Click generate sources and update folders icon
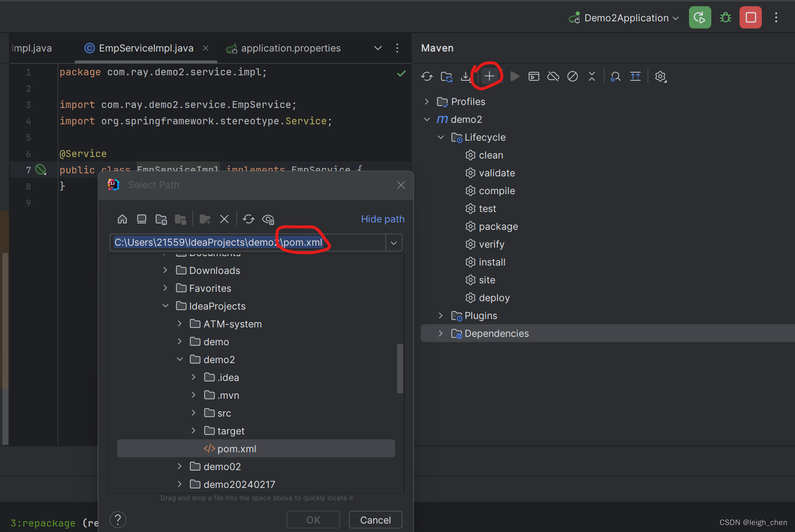Screen dimensions: 795x532 point(446,76)
